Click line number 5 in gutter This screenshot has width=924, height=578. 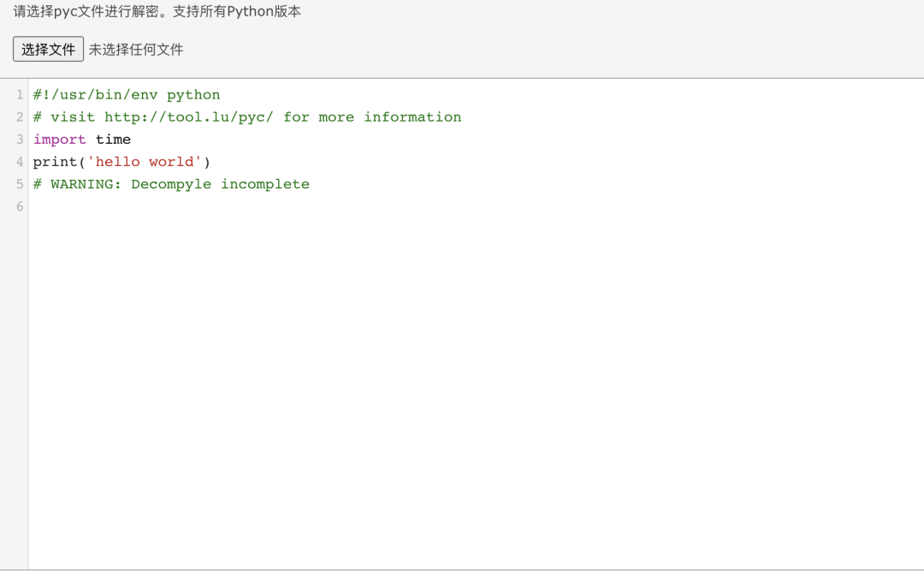[x=20, y=185]
